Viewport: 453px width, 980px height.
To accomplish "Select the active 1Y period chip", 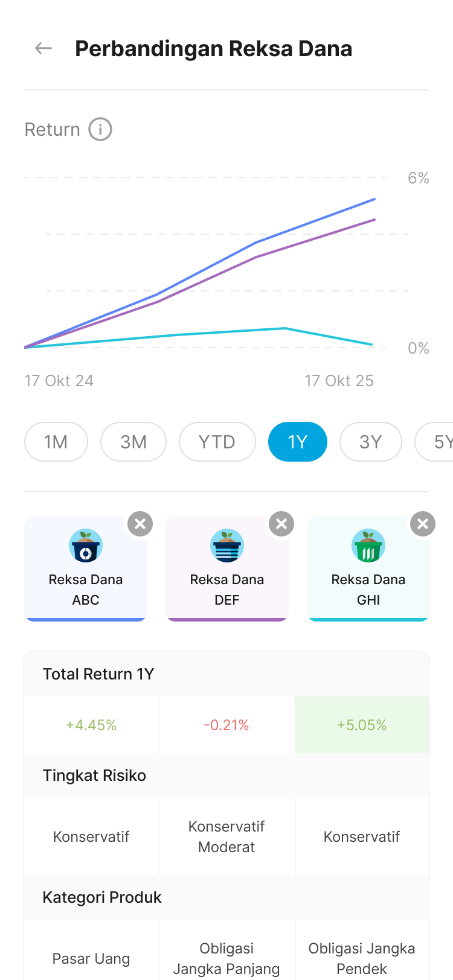I will (x=298, y=442).
